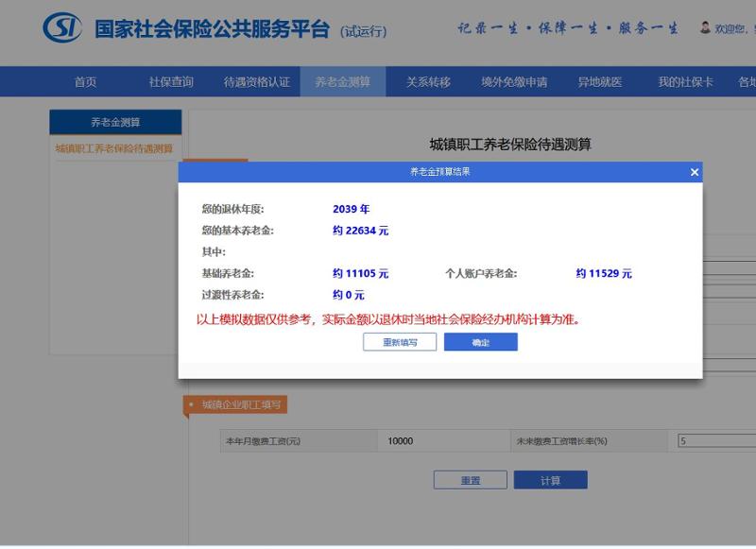756x549 pixels.
Task: Open the 社保查询 menu item
Action: 171,82
